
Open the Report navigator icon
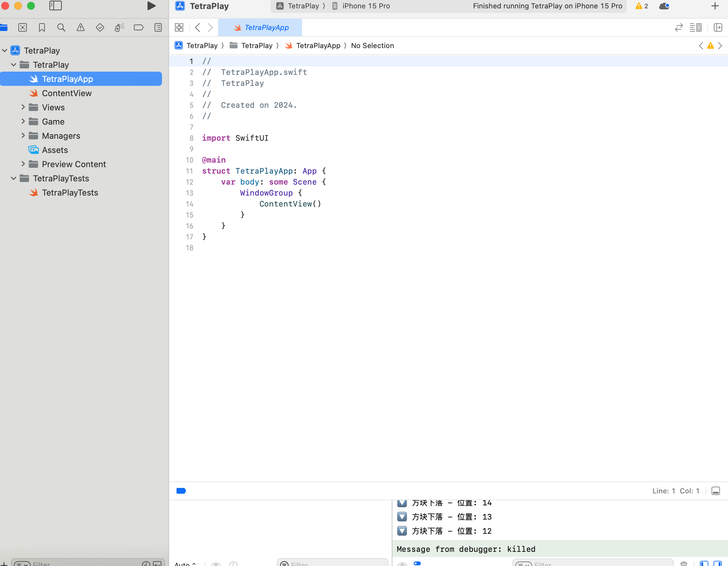(x=158, y=27)
